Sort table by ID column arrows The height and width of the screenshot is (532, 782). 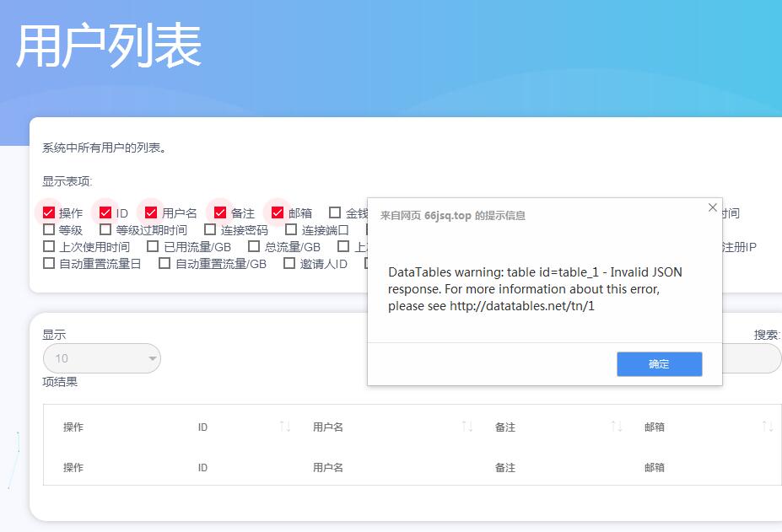[x=285, y=427]
